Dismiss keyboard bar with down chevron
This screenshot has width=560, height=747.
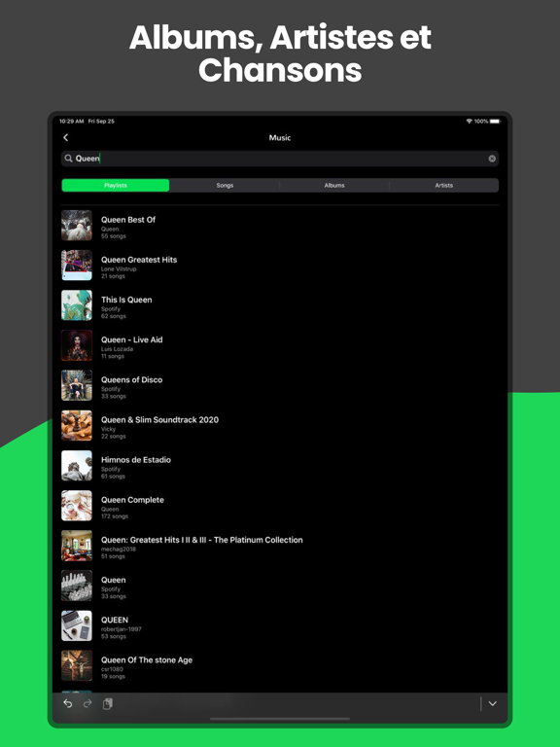[x=492, y=703]
